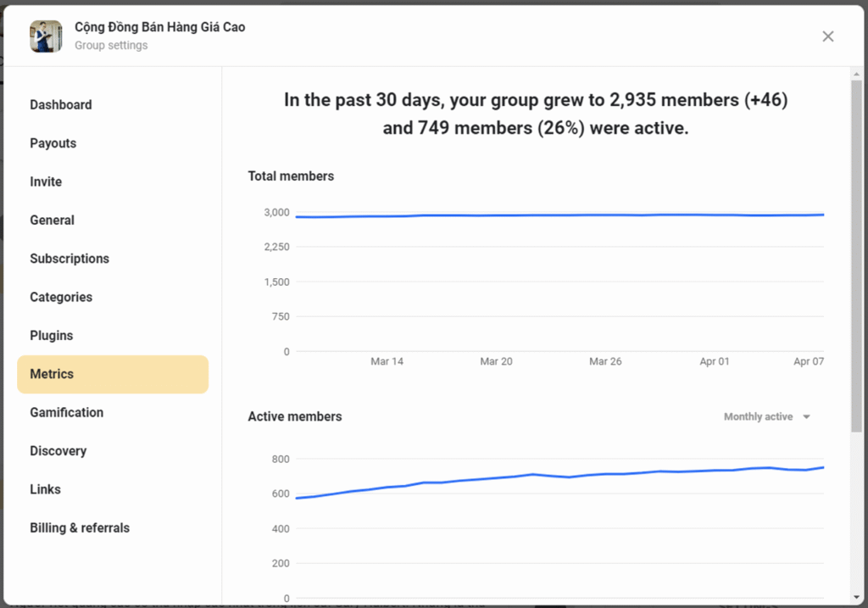The height and width of the screenshot is (608, 868).
Task: Click the group name Cộng Đồng Bán Hàng Giá Cao
Action: coord(160,27)
